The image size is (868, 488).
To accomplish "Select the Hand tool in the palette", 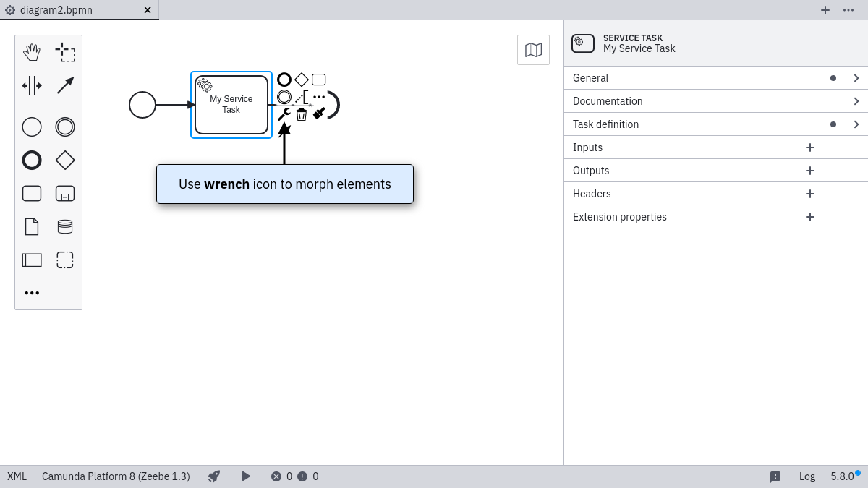I will pyautogui.click(x=32, y=51).
